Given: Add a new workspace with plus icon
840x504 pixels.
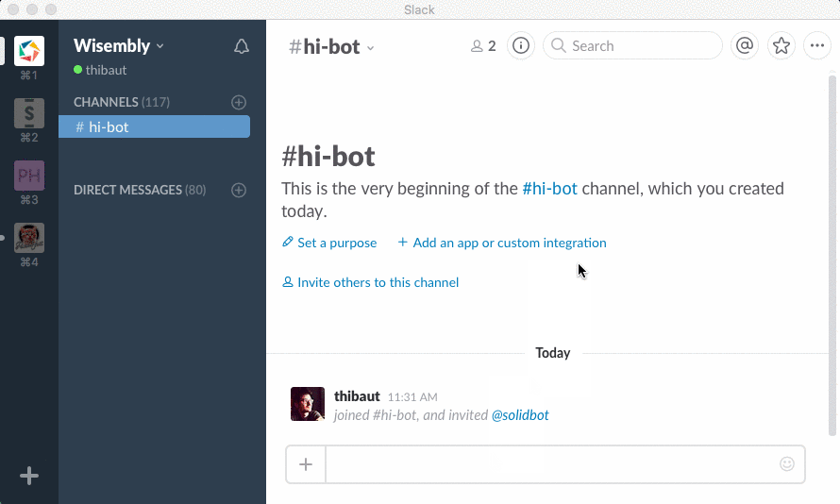Looking at the screenshot, I should [x=29, y=476].
